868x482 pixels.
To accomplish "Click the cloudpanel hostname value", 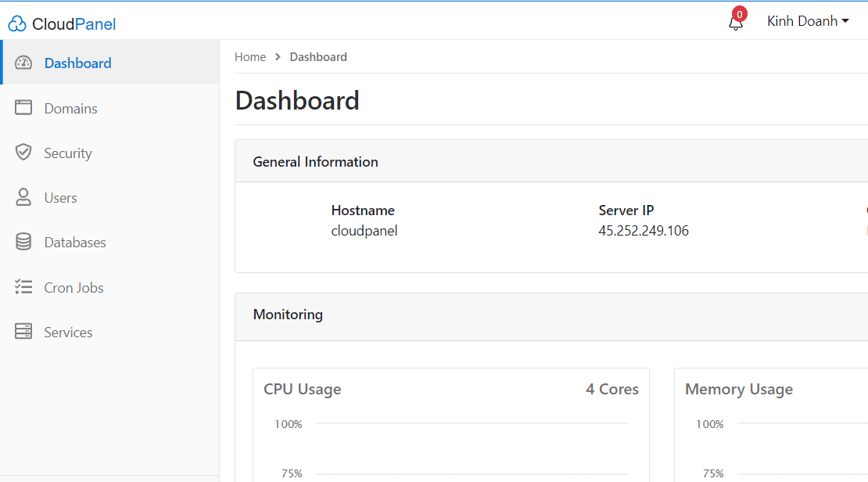I will [x=364, y=231].
